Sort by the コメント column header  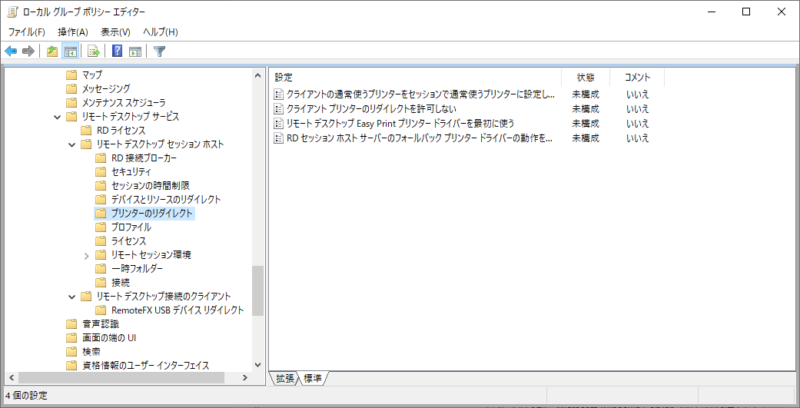point(637,78)
